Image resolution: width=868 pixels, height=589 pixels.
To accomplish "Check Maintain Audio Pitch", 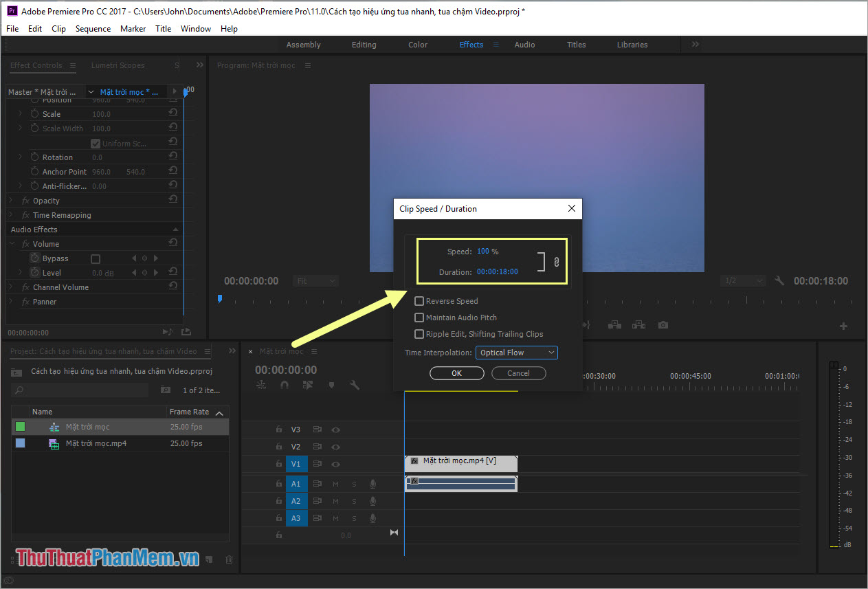I will point(419,317).
